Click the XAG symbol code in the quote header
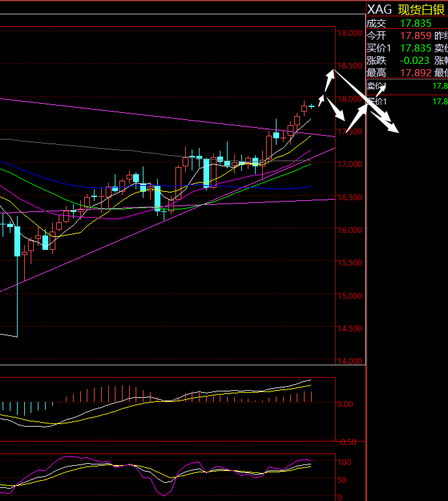The height and width of the screenshot is (501, 448). (x=380, y=10)
